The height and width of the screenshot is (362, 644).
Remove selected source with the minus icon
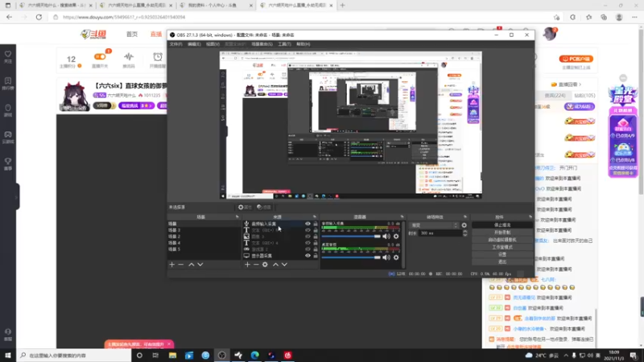256,265
